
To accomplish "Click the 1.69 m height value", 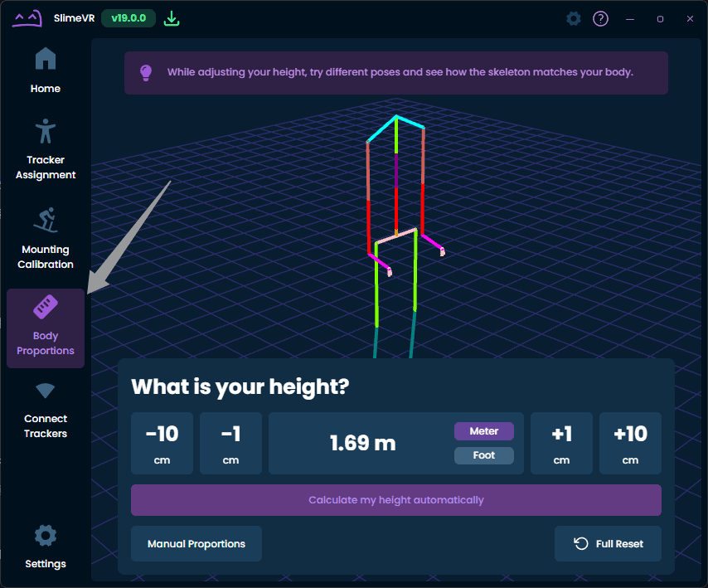I will pyautogui.click(x=362, y=443).
